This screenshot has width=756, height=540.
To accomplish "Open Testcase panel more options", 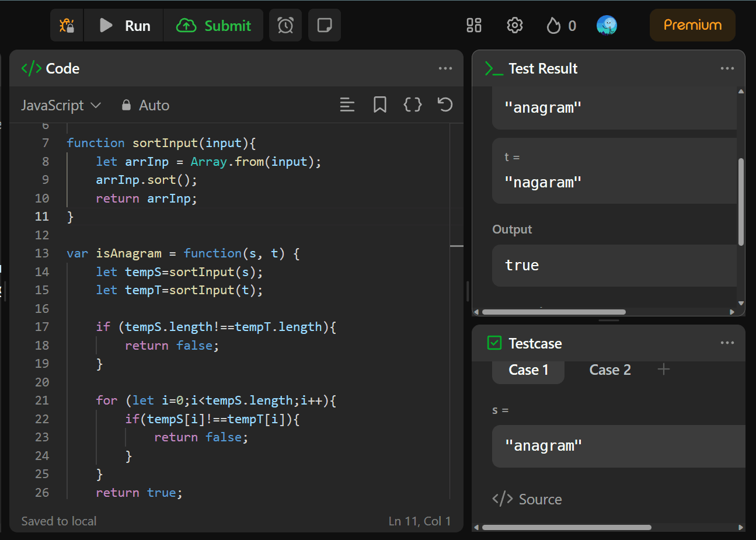I will point(727,343).
